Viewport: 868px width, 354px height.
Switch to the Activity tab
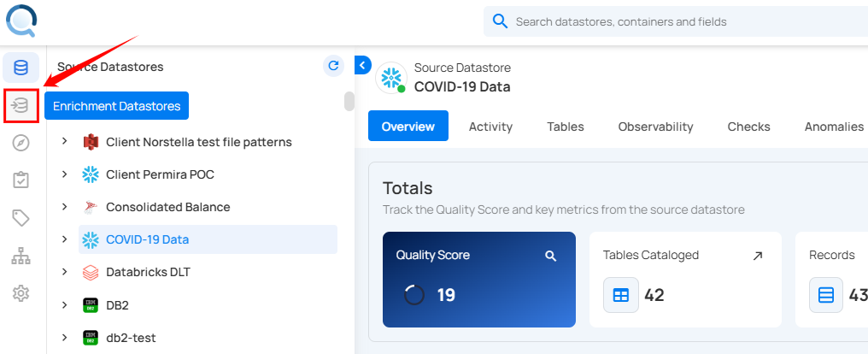click(x=490, y=127)
